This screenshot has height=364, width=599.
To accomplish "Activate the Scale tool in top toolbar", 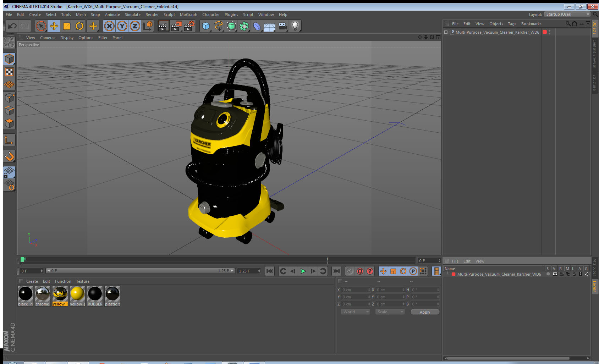I will [67, 26].
